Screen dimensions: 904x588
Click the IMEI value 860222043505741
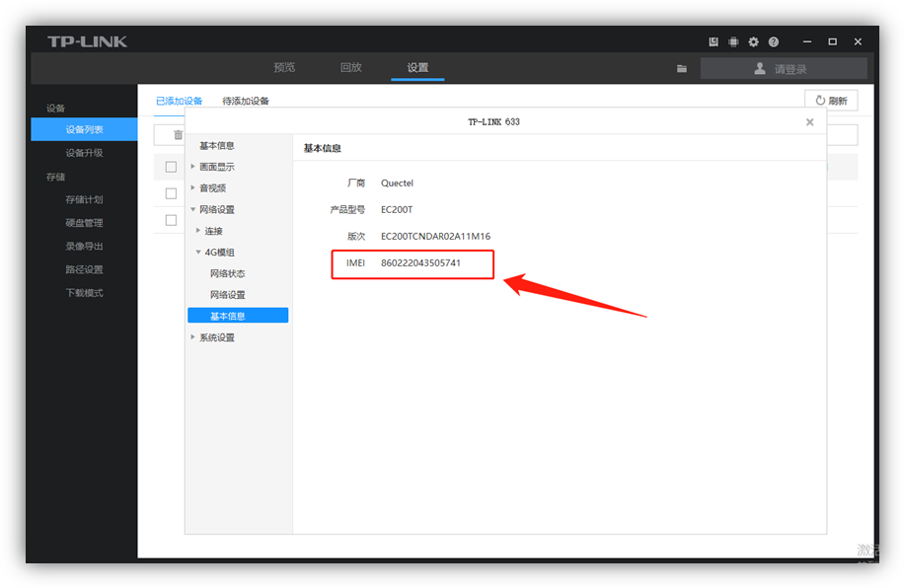[x=420, y=262]
